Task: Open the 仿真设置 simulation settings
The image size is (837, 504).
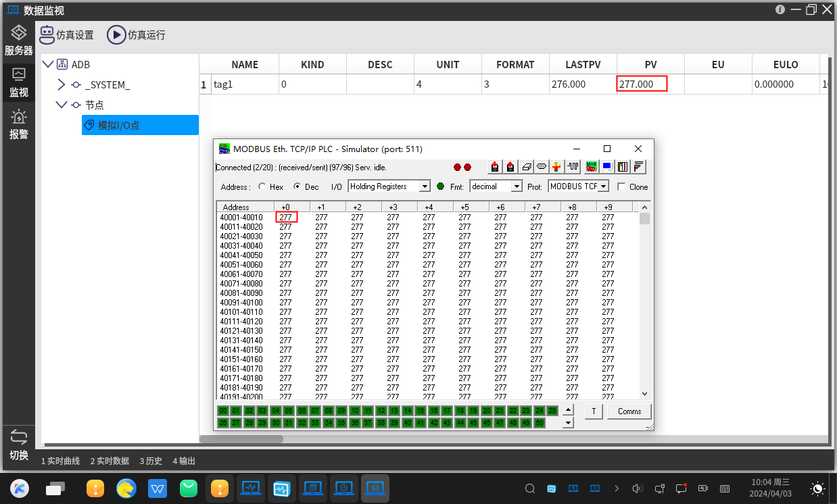Action: 66,34
